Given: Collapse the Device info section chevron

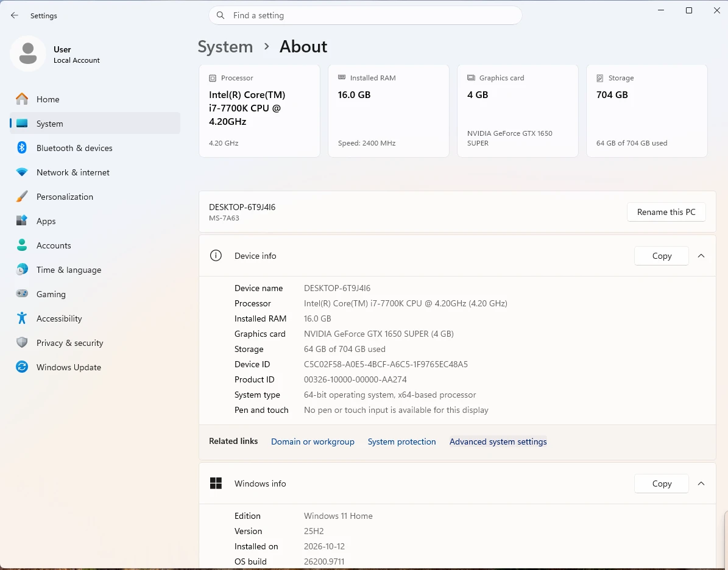Looking at the screenshot, I should tap(701, 256).
